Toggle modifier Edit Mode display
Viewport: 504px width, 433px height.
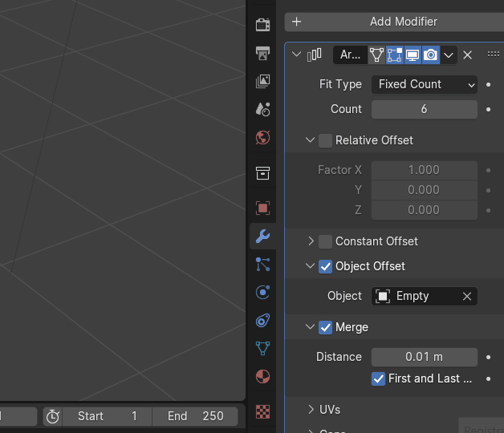pyautogui.click(x=394, y=55)
